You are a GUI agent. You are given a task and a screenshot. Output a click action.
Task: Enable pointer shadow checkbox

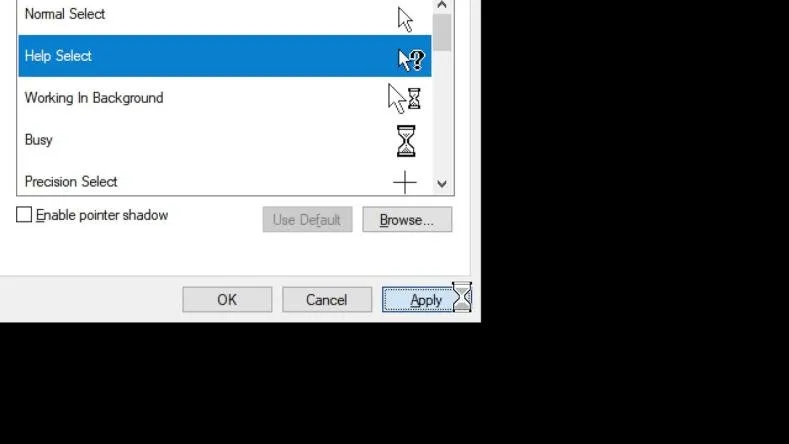(x=24, y=214)
